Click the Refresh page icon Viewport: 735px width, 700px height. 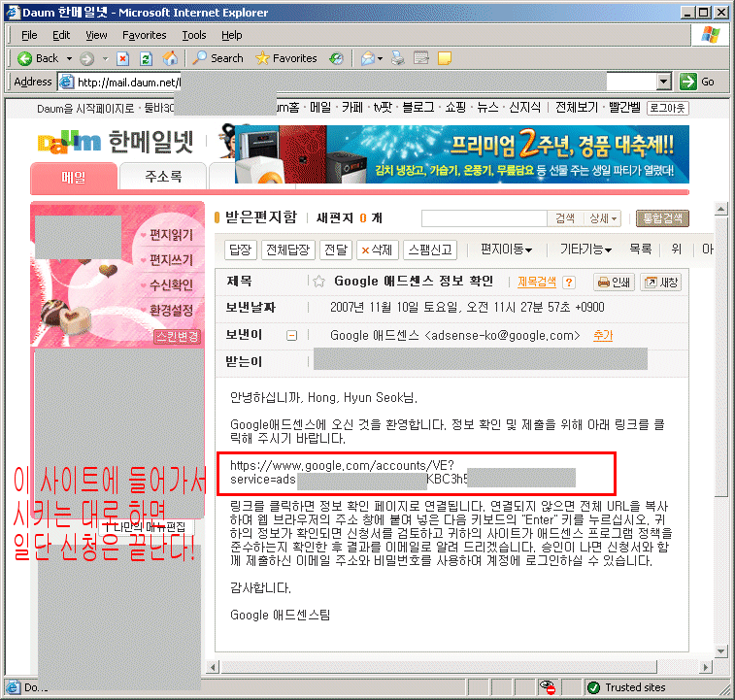tap(147, 58)
